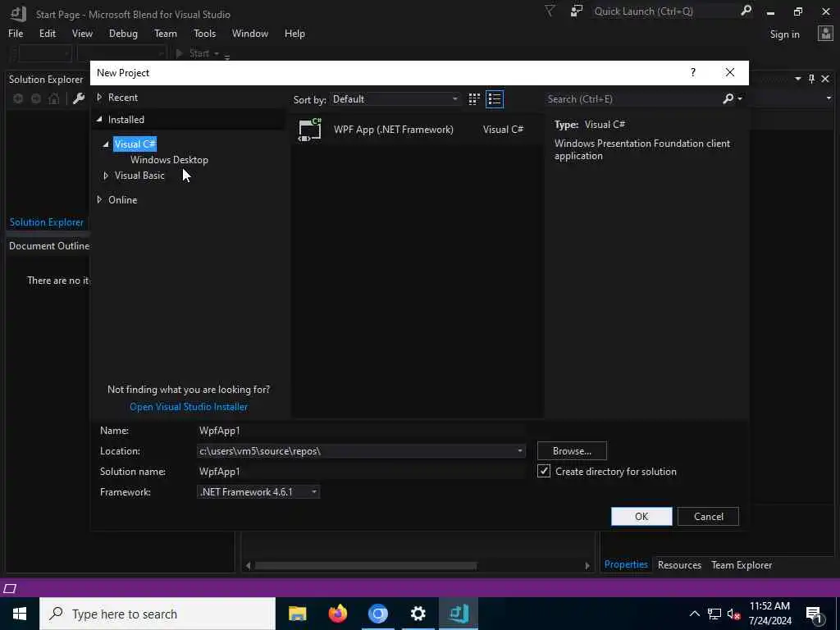Expand the Visual Basic tree node
Viewport: 840px width, 630px height.
[106, 176]
